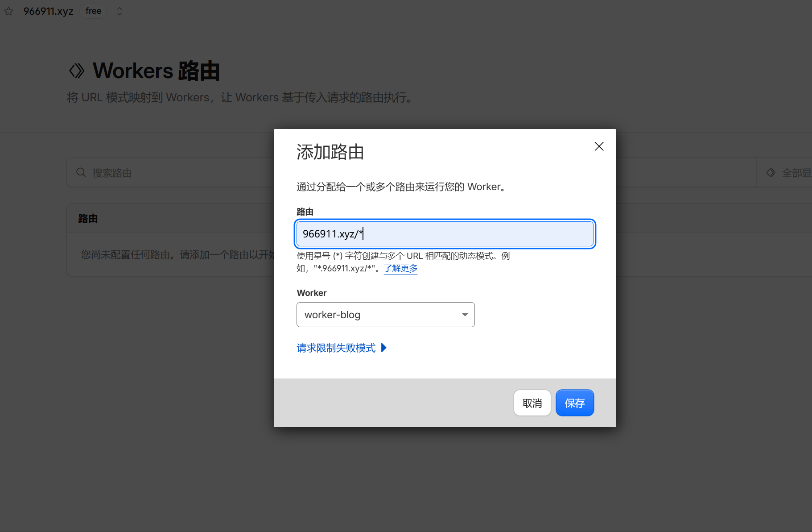Click the 966911.xyz domain name in header
This screenshot has width=812, height=532.
pos(48,11)
